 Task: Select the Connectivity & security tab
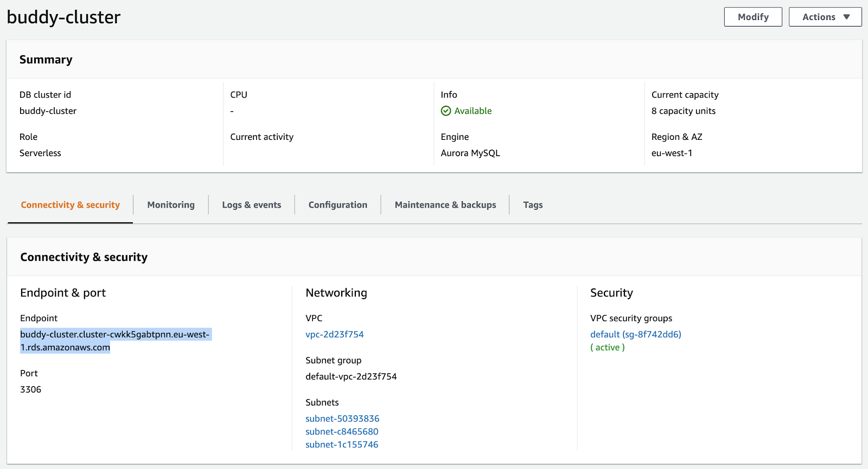point(70,205)
